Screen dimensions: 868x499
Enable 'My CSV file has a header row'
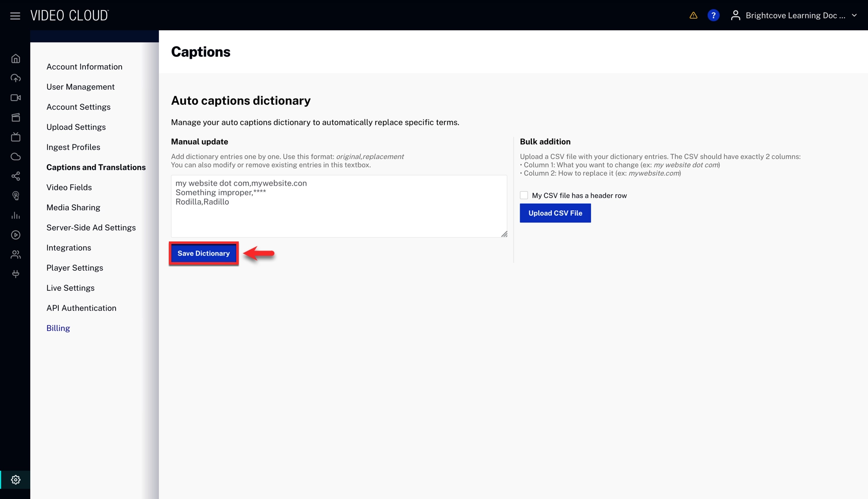[x=524, y=195]
